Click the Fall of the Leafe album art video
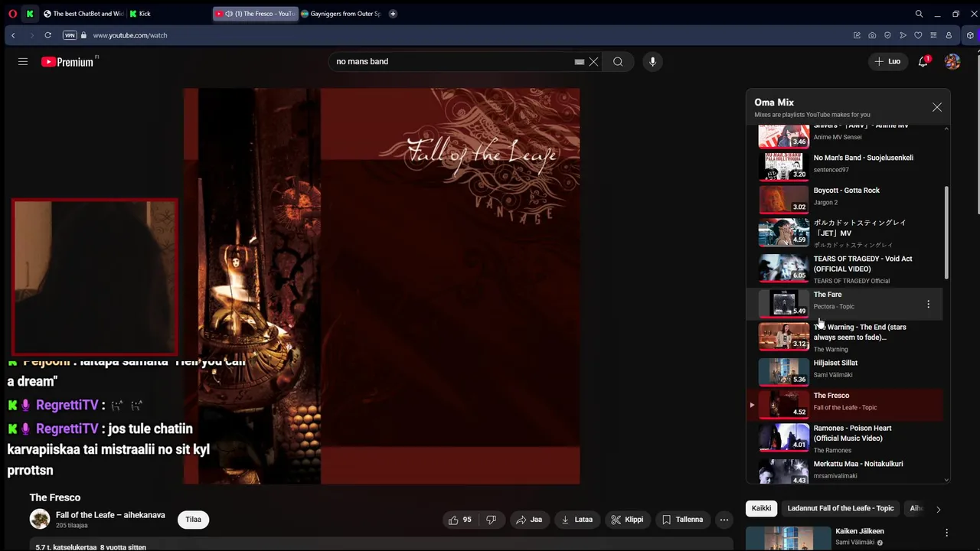Viewport: 980px width, 551px height. tap(381, 286)
